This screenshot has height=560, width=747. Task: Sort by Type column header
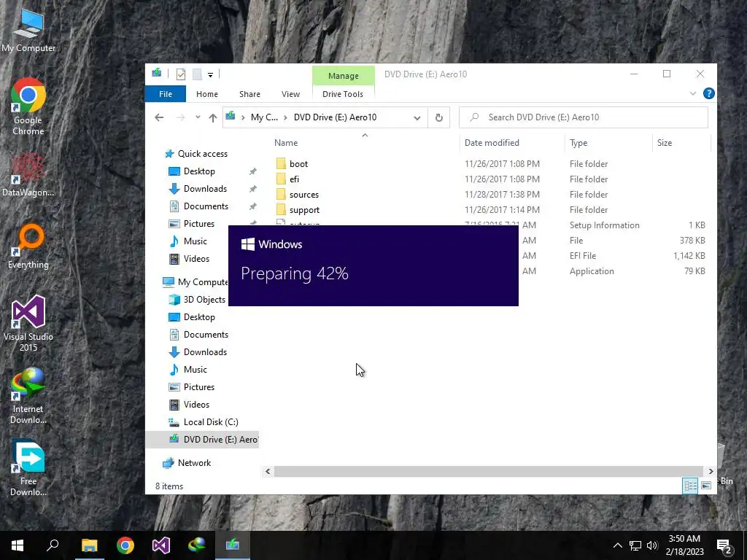(x=578, y=143)
